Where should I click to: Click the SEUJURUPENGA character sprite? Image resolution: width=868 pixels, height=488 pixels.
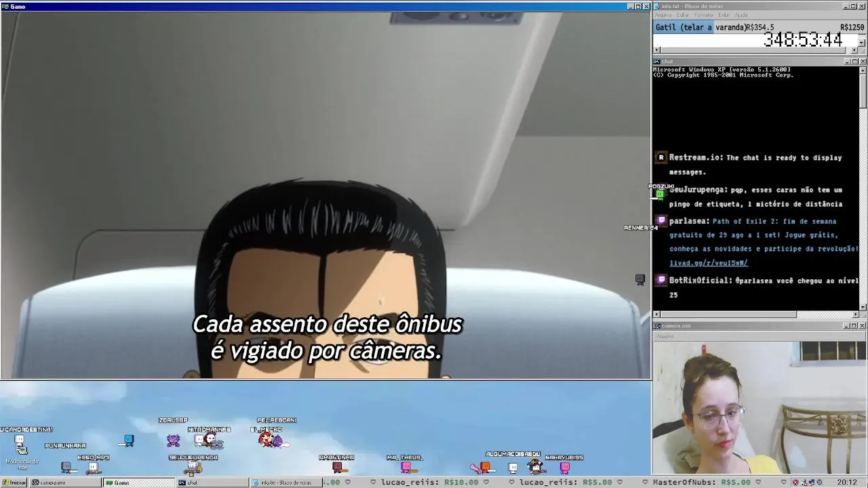[193, 467]
